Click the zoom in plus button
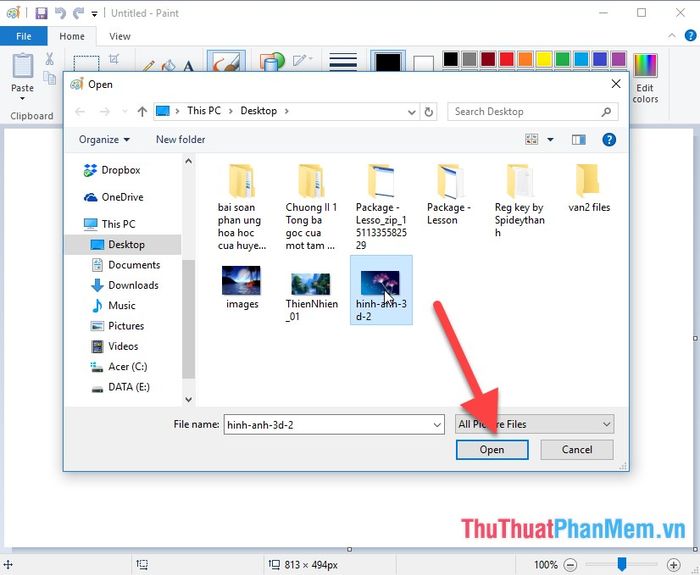This screenshot has width=700, height=575. [674, 565]
